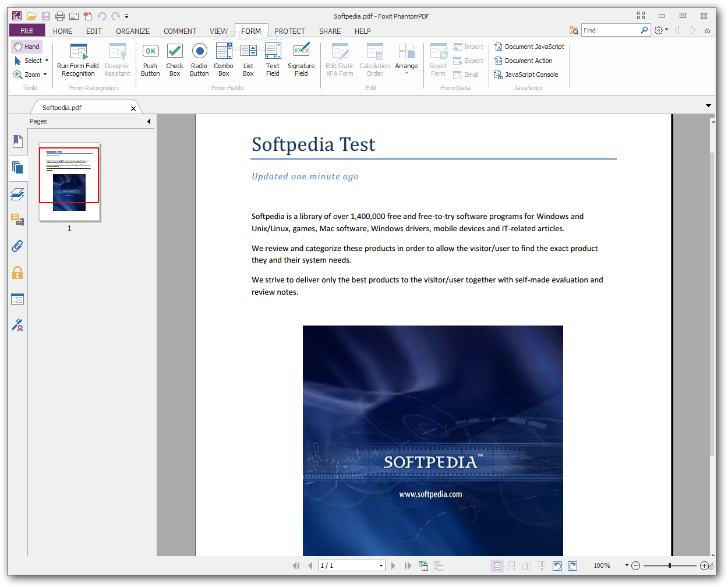
Task: Add a Signature Field
Action: click(301, 60)
